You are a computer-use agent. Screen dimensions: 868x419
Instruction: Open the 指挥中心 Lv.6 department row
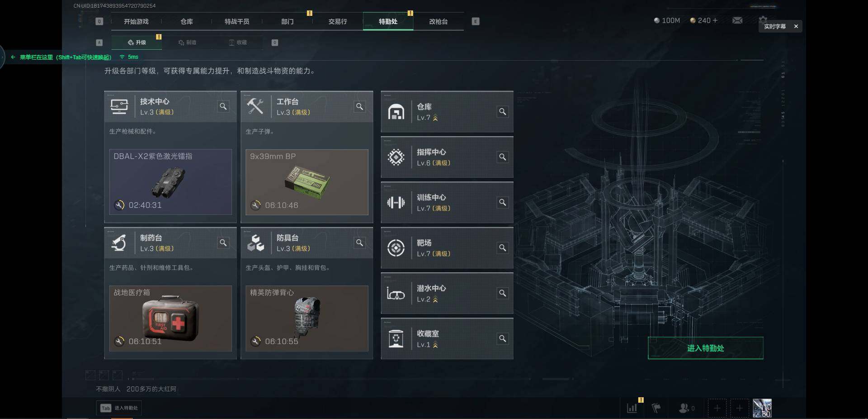(447, 157)
